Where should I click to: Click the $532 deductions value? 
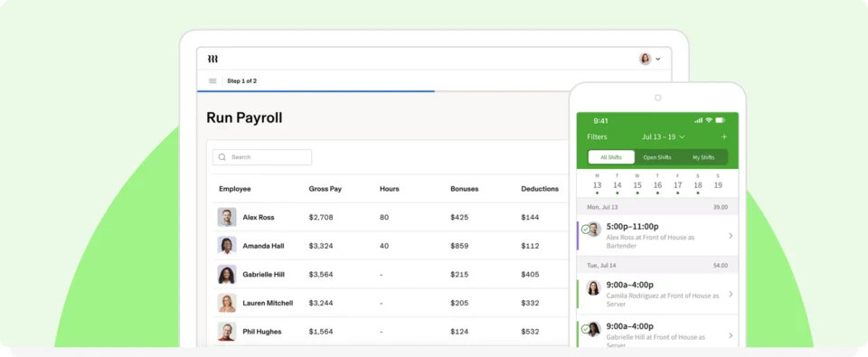click(x=530, y=332)
